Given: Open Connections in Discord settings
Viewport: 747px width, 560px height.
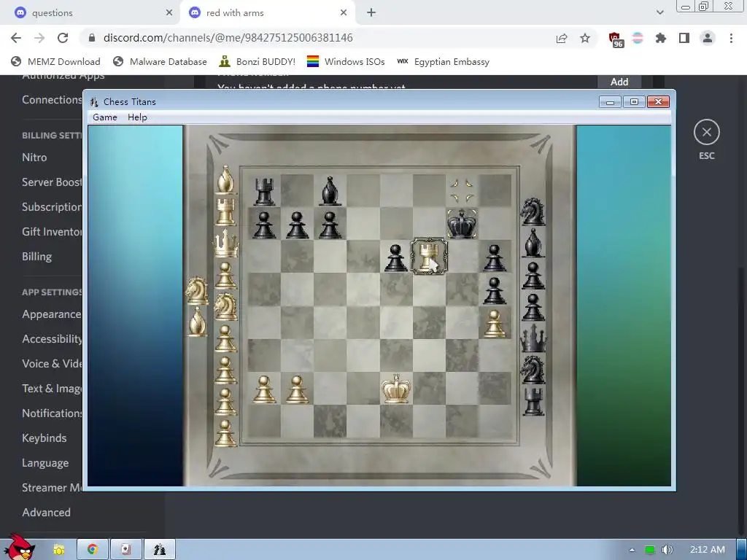Looking at the screenshot, I should [52, 99].
